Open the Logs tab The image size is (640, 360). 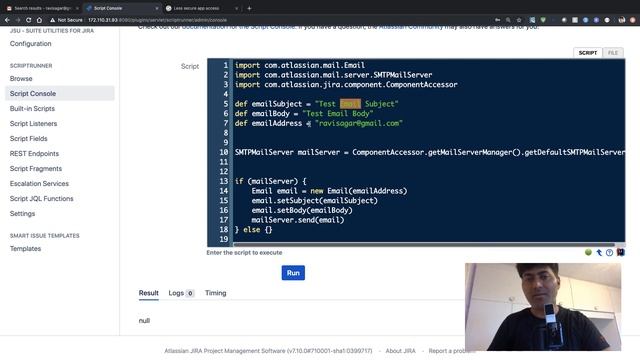pos(181,293)
